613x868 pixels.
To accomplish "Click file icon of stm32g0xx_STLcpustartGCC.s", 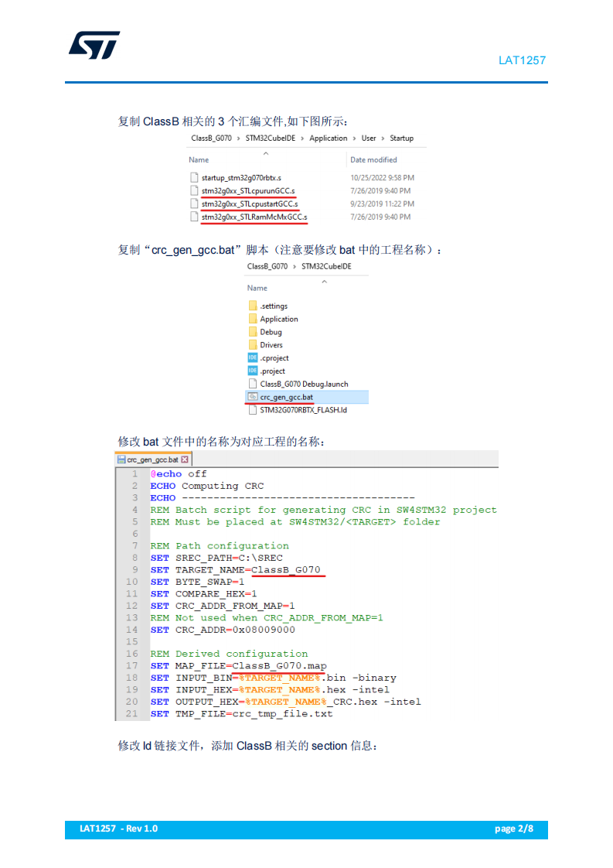I will point(194,204).
